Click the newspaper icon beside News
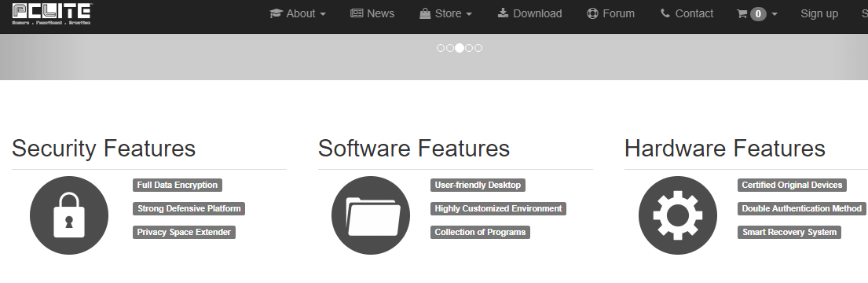Viewport: 868px width, 283px height. (x=357, y=13)
